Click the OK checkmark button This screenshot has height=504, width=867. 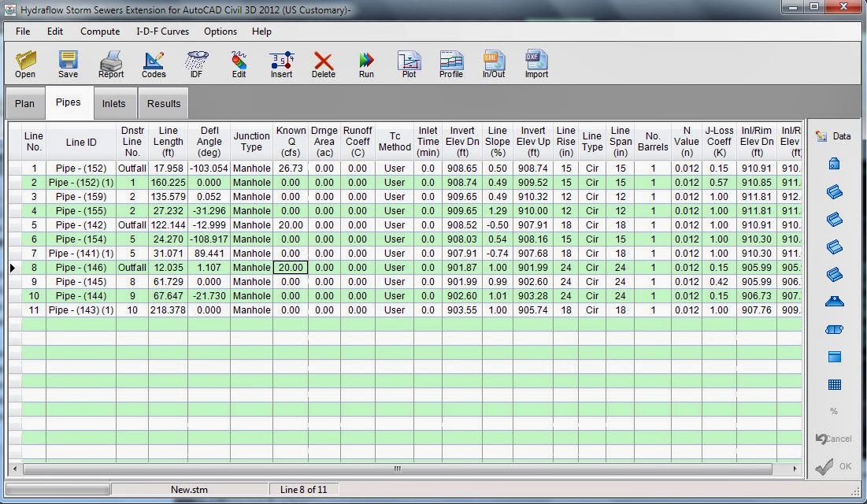(x=834, y=466)
